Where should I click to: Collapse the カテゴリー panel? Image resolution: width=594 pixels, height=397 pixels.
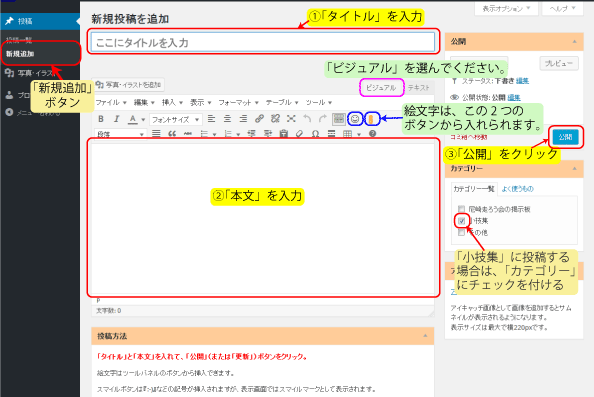pos(575,169)
